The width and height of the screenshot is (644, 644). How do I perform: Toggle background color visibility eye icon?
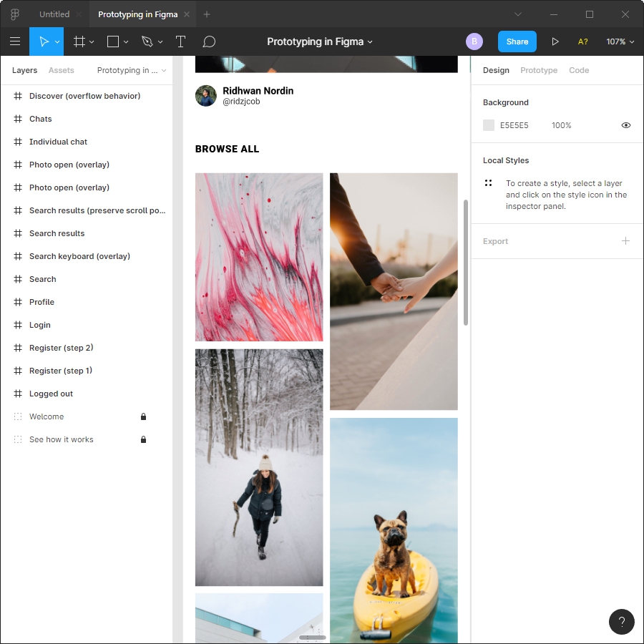(x=625, y=125)
